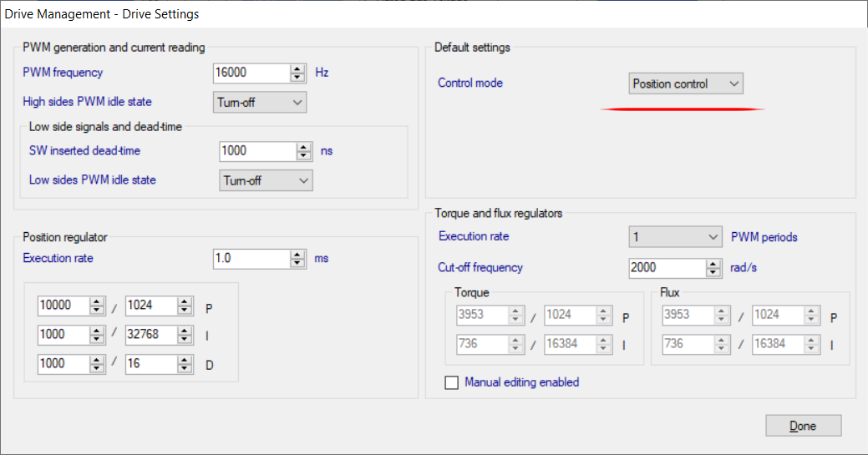
Task: Click the SW inserted dead-time input field
Action: 256,151
